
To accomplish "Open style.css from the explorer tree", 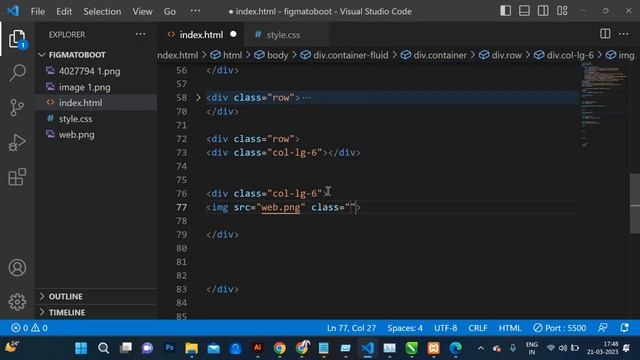I will coord(76,119).
